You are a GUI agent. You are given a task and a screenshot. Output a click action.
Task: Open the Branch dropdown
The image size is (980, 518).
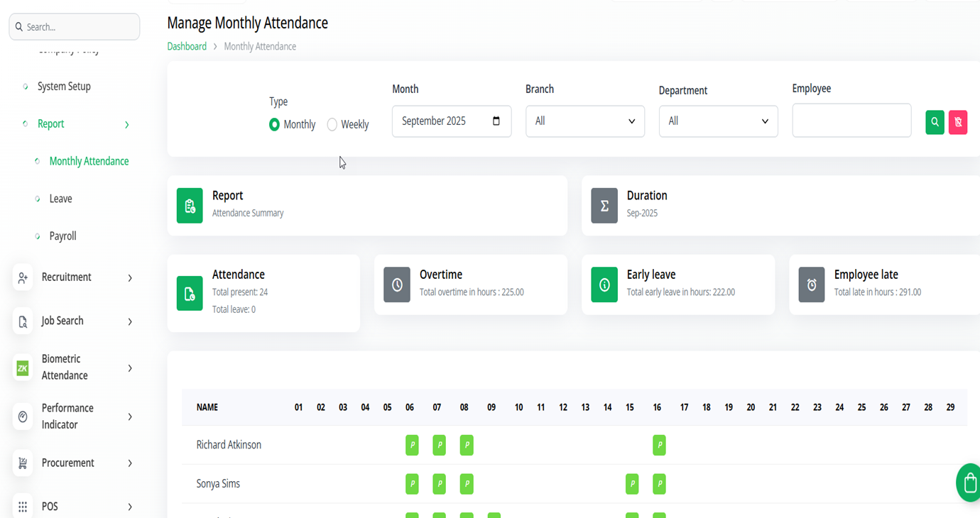coord(584,121)
